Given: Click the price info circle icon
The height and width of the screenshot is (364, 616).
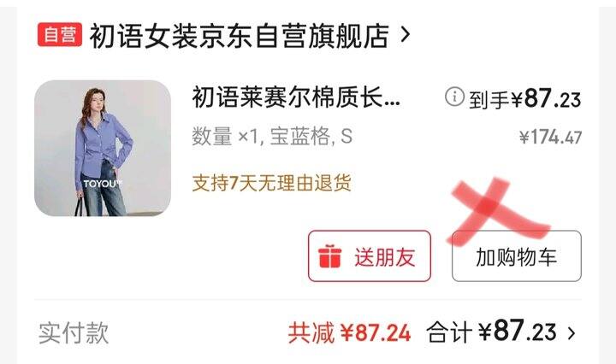Looking at the screenshot, I should [x=454, y=96].
